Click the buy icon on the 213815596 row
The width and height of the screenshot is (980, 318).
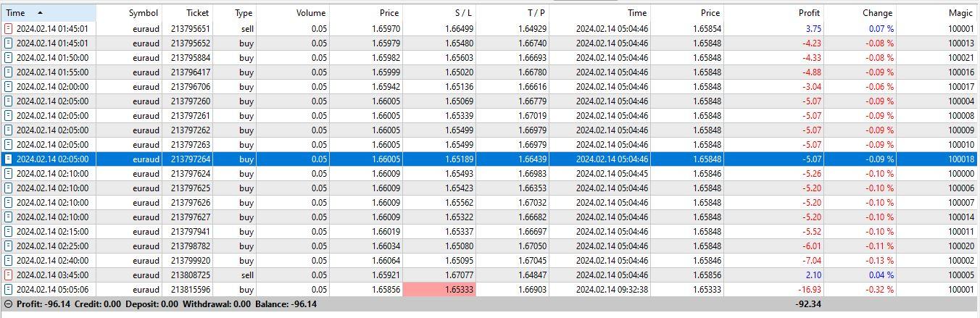click(x=9, y=290)
